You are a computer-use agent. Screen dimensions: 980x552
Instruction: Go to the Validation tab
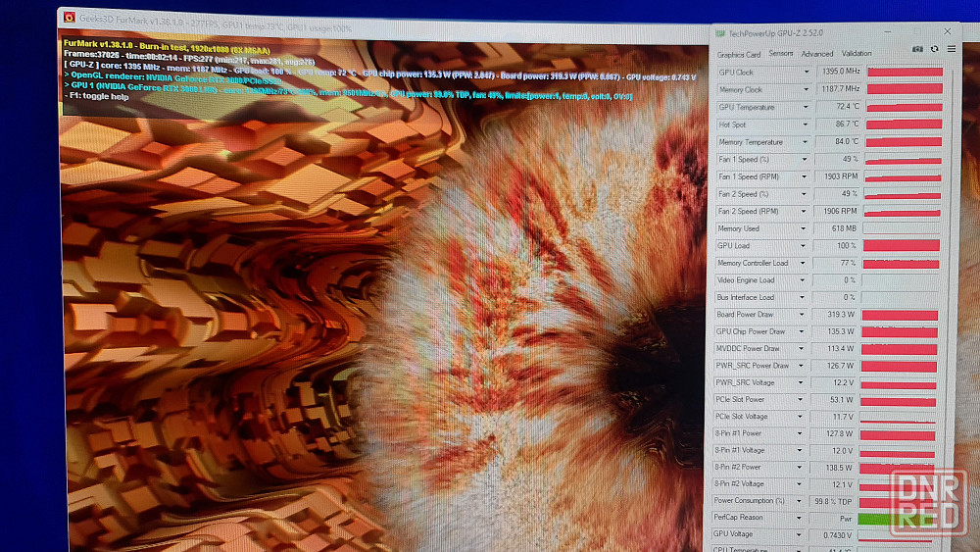tap(857, 54)
